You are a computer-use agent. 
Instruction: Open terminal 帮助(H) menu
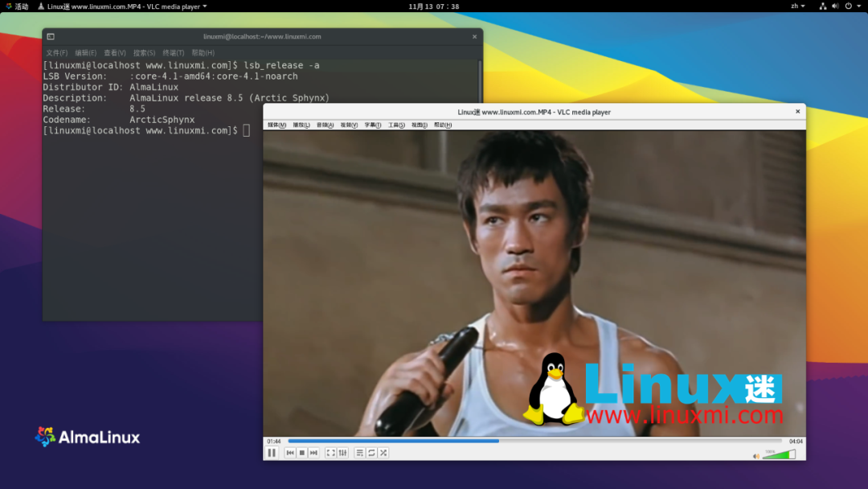point(203,53)
